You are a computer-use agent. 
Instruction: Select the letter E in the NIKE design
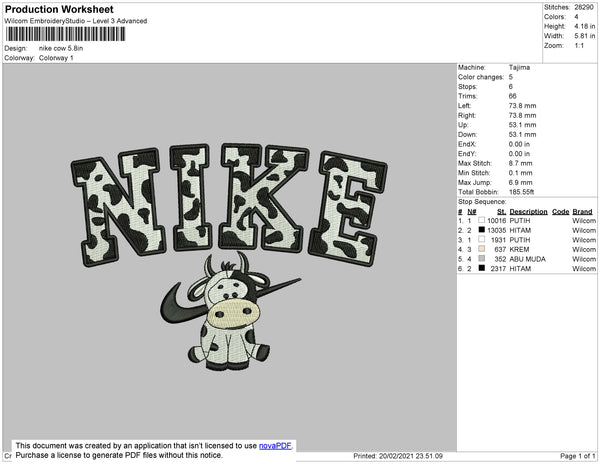pos(347,208)
